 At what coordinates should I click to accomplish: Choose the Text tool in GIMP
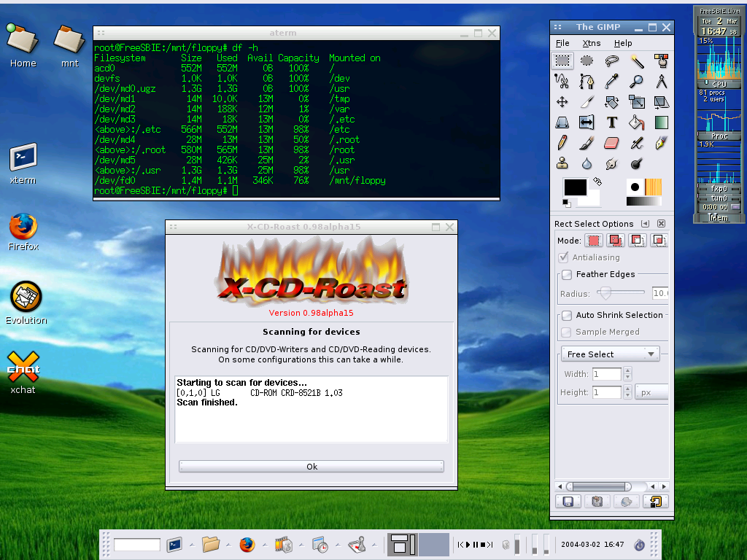[612, 122]
